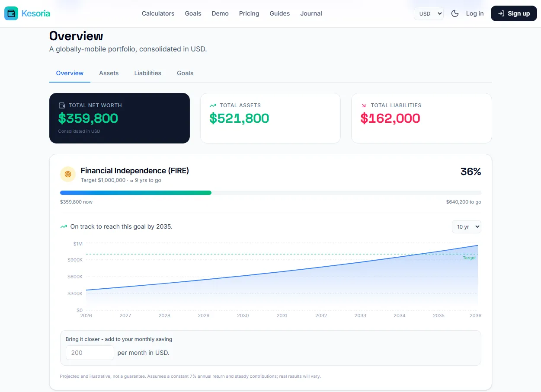Click the Sign up button

click(514, 13)
